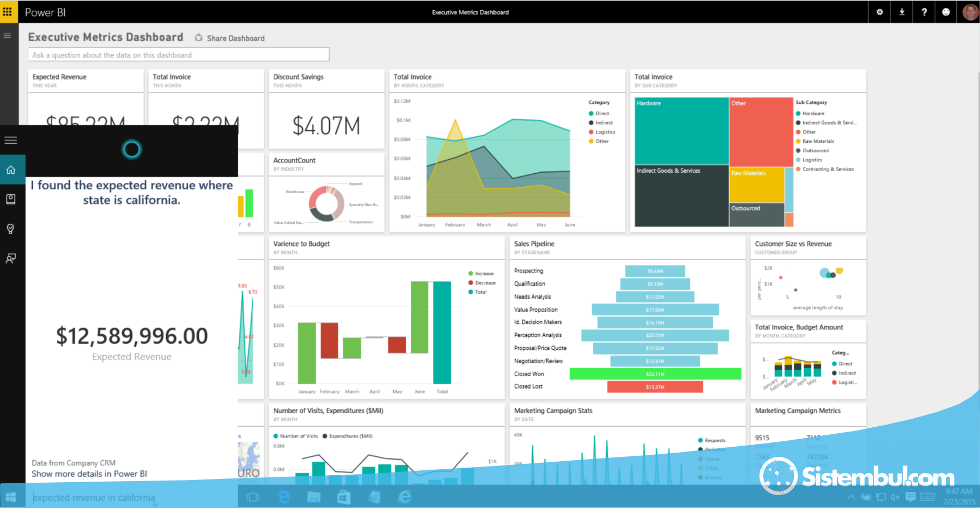
Task: Open the Power BI settings gear
Action: (x=879, y=12)
